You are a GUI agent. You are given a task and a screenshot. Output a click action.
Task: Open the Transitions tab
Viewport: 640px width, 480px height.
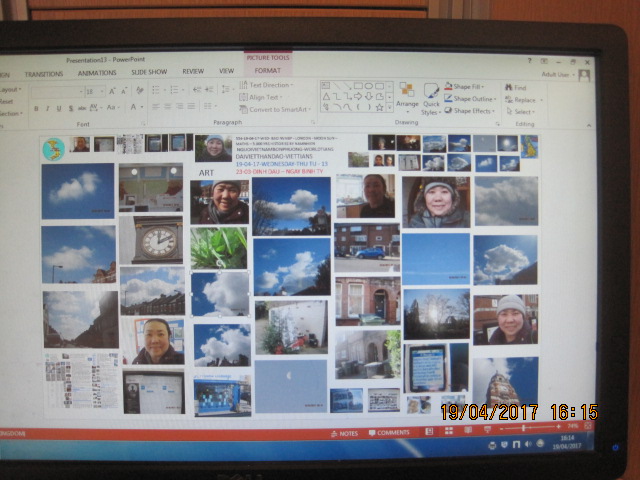coord(44,74)
